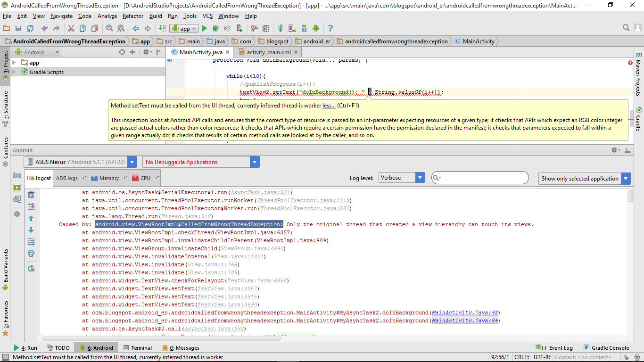
Task: Click the less... link in the tooltip
Action: point(329,105)
